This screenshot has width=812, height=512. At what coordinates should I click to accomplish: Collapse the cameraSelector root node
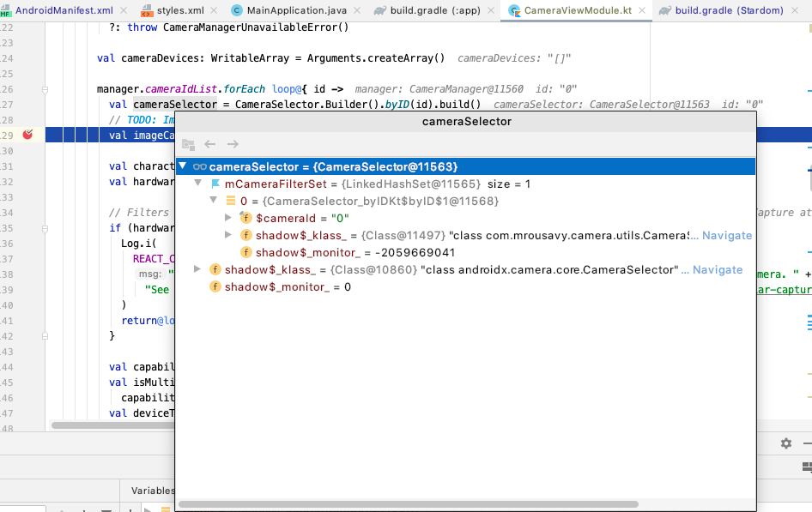point(182,166)
